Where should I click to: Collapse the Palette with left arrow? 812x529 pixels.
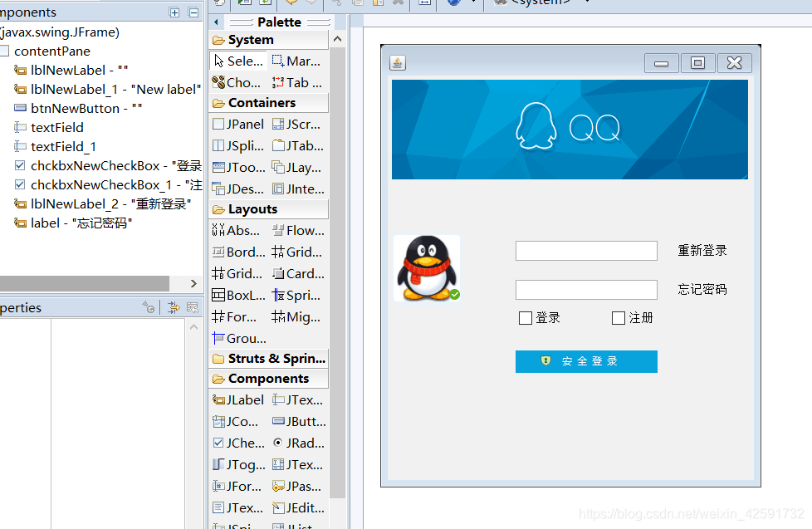216,22
